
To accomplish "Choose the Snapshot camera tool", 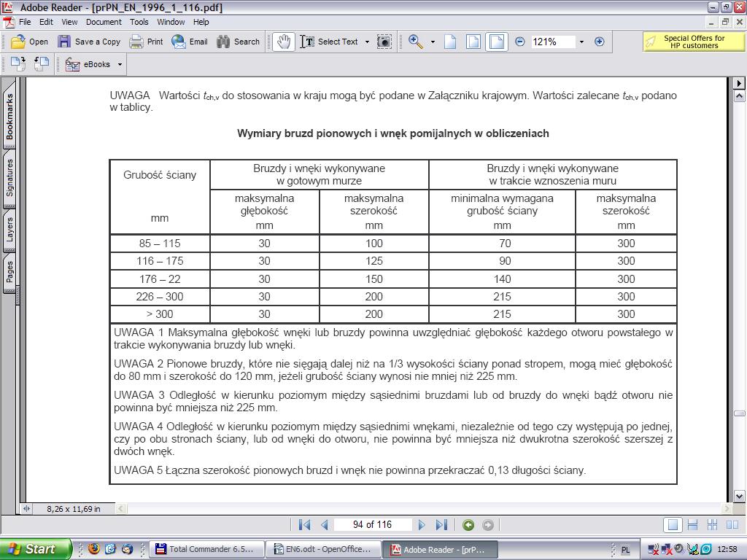I will (384, 42).
